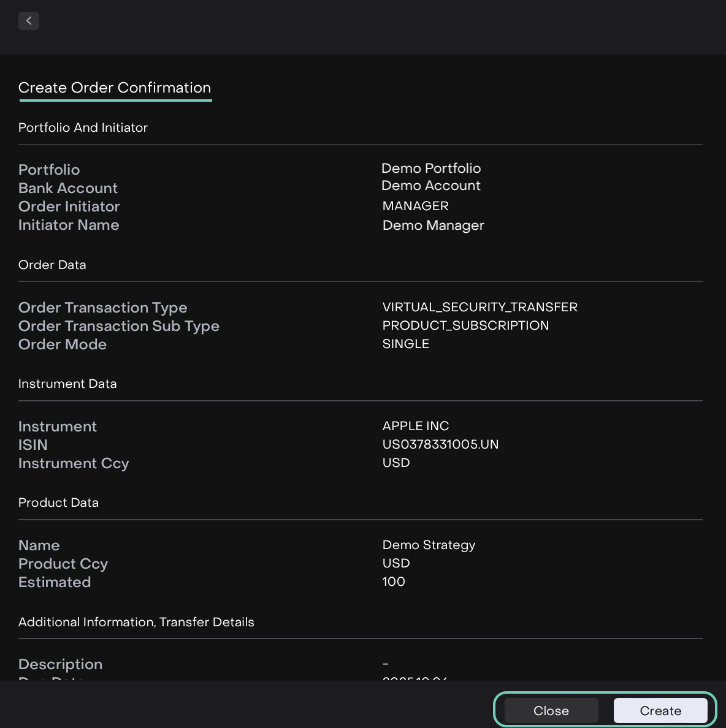Click the PRODUCT_SUBSCRIPTION sub type value

pyautogui.click(x=465, y=325)
